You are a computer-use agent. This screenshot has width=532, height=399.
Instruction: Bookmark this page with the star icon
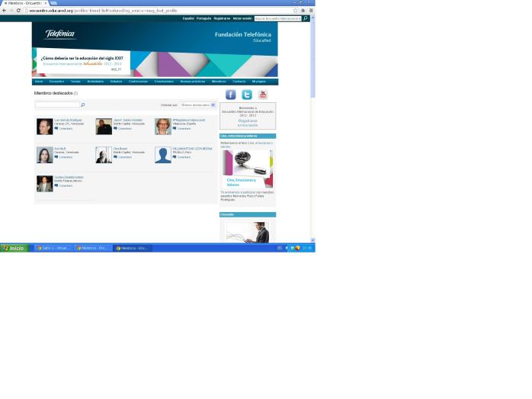coord(296,11)
